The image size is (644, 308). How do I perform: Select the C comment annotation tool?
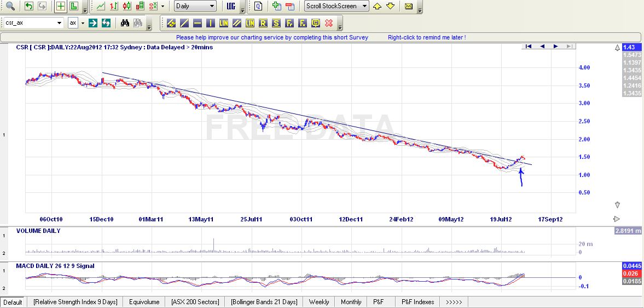316,23
